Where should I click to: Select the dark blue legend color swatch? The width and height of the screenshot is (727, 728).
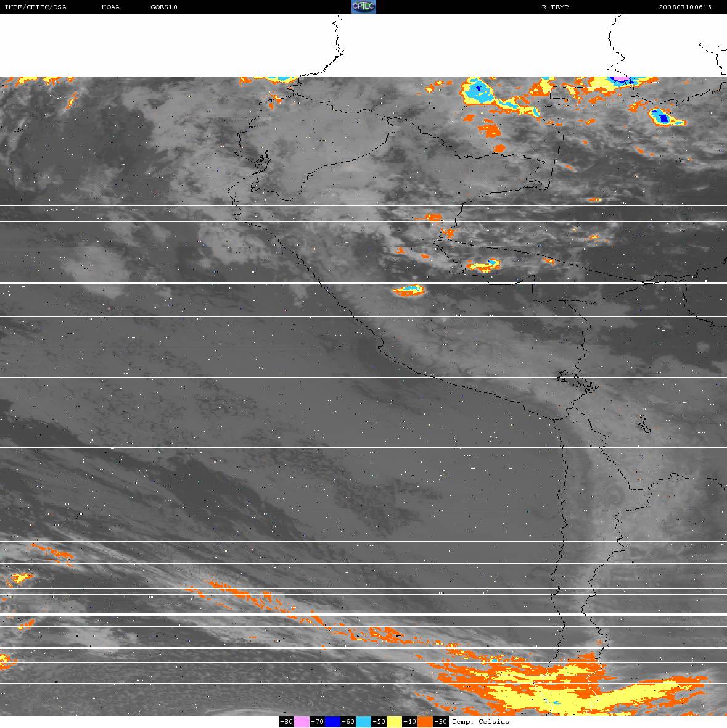click(x=332, y=721)
